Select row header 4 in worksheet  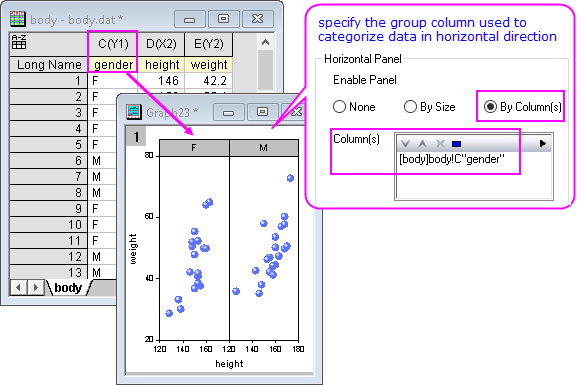point(49,129)
